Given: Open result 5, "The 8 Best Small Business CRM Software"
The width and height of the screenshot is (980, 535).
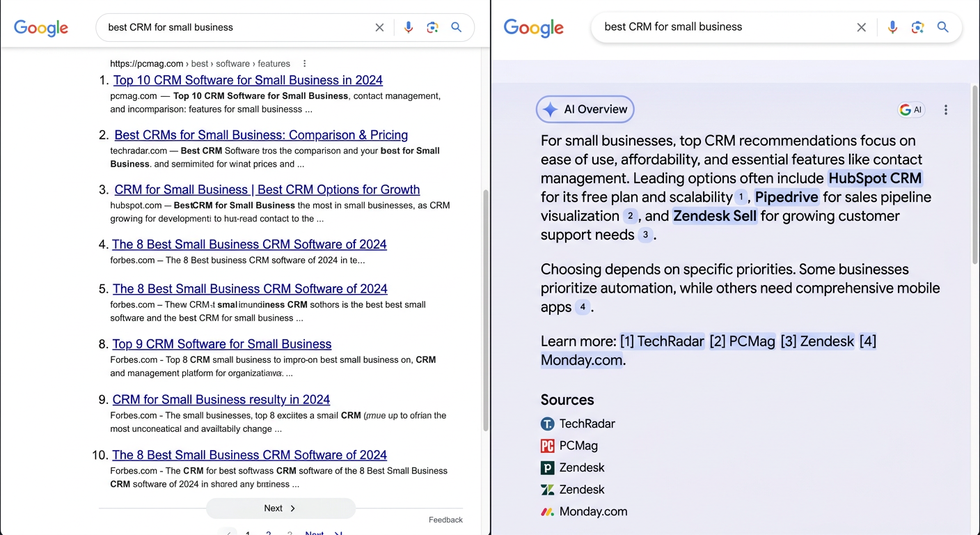Looking at the screenshot, I should coord(250,289).
